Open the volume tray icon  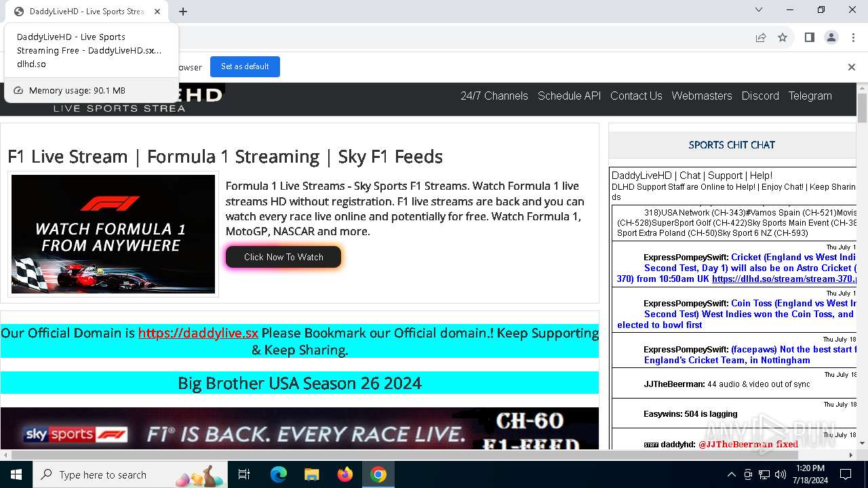(781, 474)
